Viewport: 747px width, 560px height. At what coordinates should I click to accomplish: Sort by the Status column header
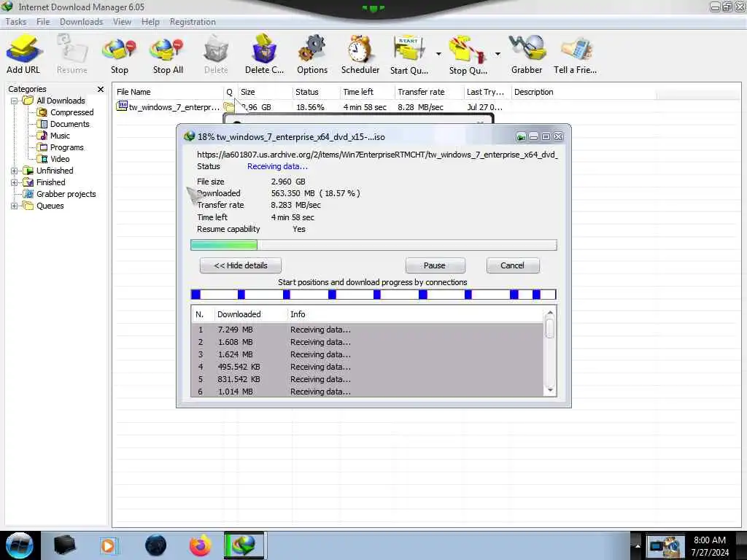click(317, 92)
